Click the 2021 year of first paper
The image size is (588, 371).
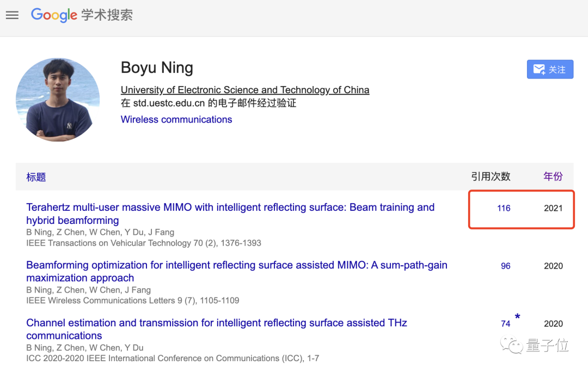coord(553,208)
